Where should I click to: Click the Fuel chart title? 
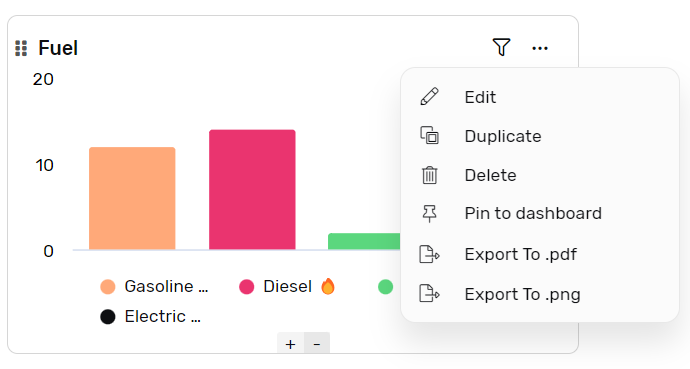[58, 48]
